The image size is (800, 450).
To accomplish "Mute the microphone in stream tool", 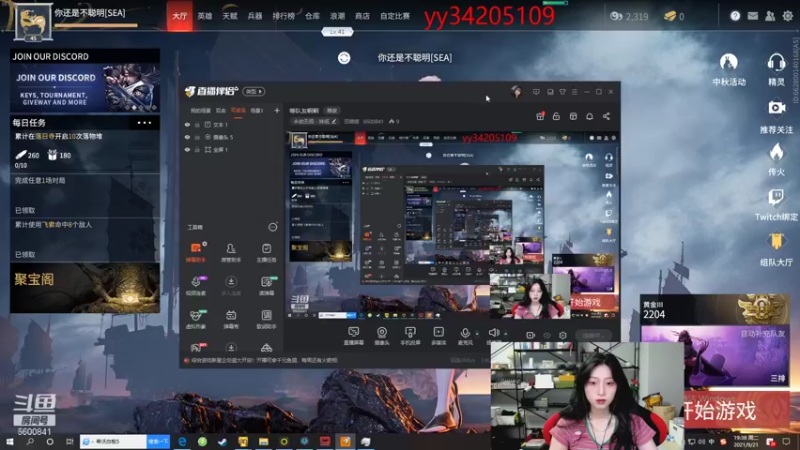I will tap(465, 333).
